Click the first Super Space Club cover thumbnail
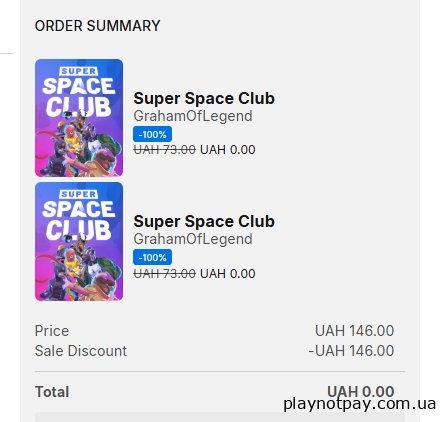The height and width of the screenshot is (422, 446). coord(79,118)
